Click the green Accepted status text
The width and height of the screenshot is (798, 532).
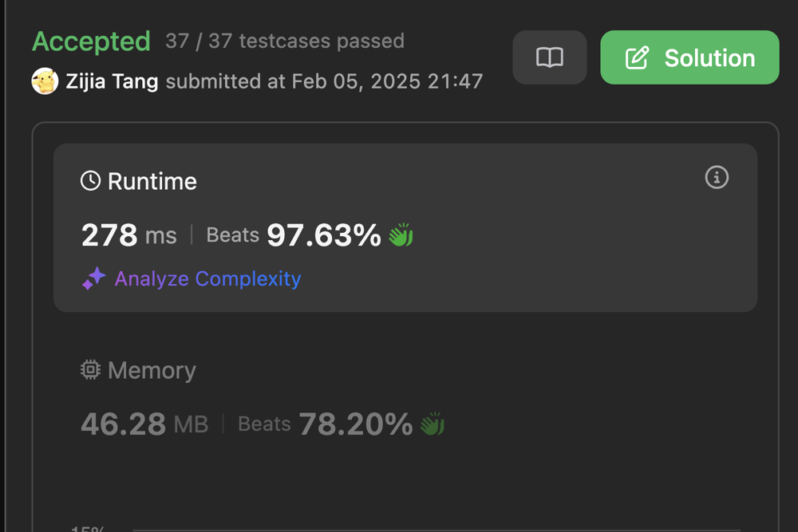[91, 41]
